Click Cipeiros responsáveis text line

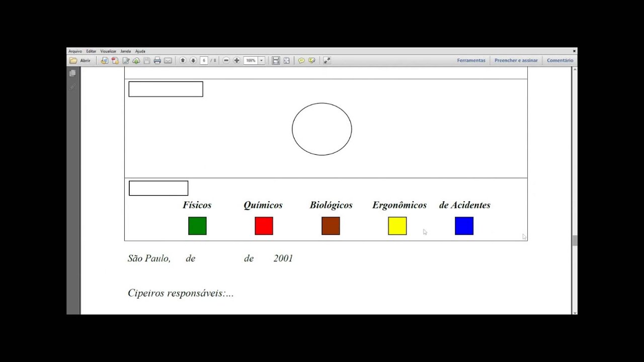point(181,293)
